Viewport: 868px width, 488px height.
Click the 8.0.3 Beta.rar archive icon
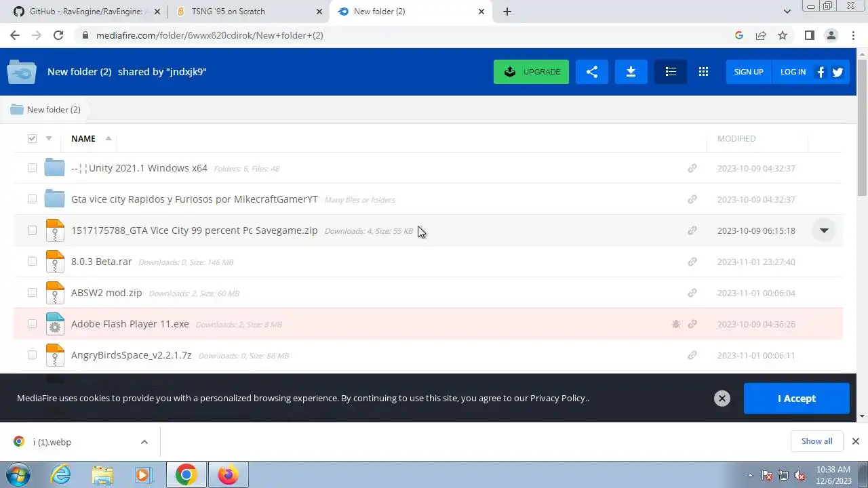pyautogui.click(x=55, y=262)
